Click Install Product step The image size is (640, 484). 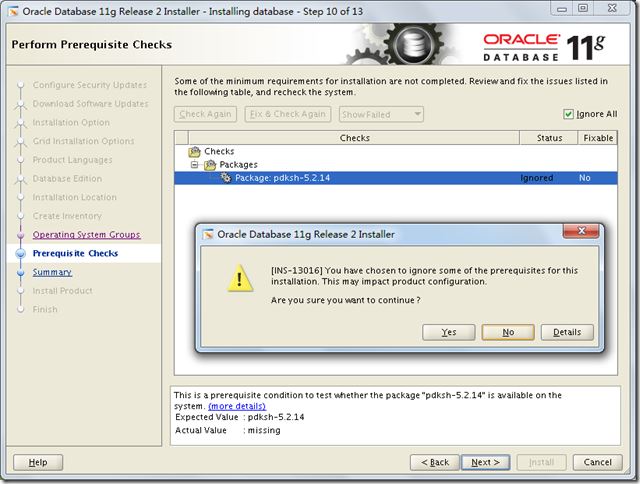[62, 291]
